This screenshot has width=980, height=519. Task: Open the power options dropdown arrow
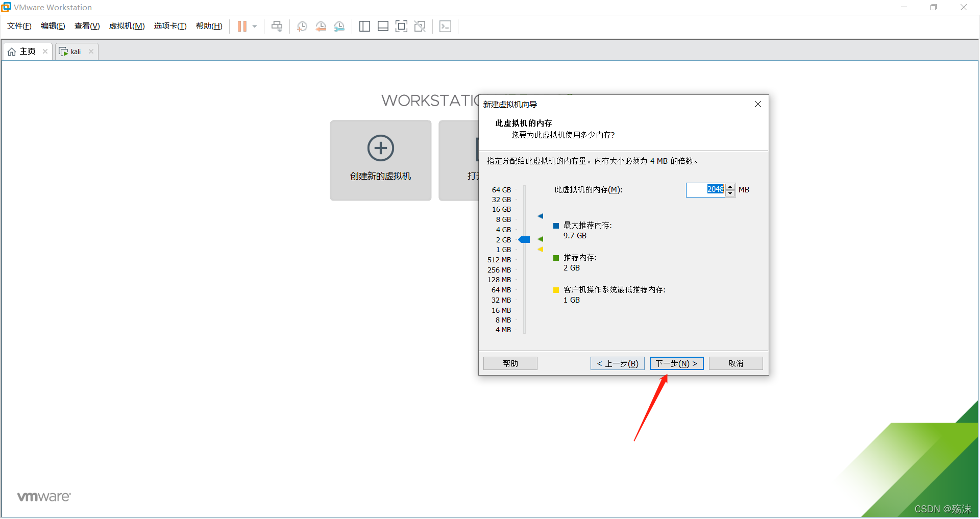coord(255,27)
